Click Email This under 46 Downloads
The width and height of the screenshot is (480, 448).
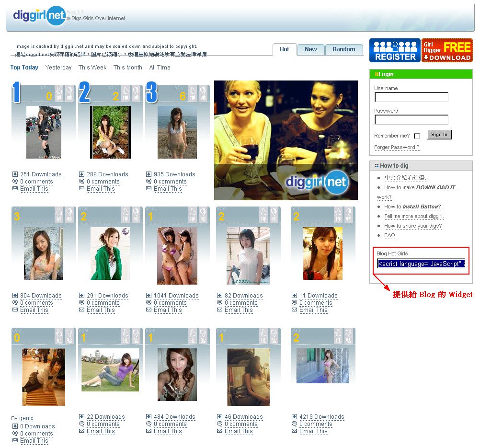[239, 431]
